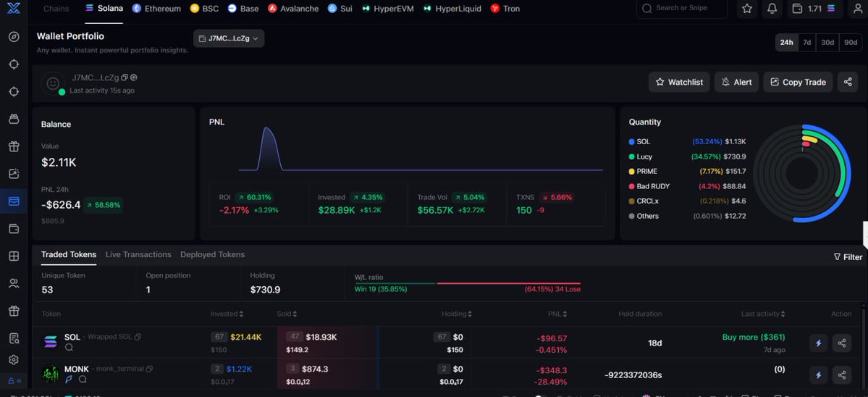Select the 24h timeframe
Screen dimensions: 868x397
787,43
